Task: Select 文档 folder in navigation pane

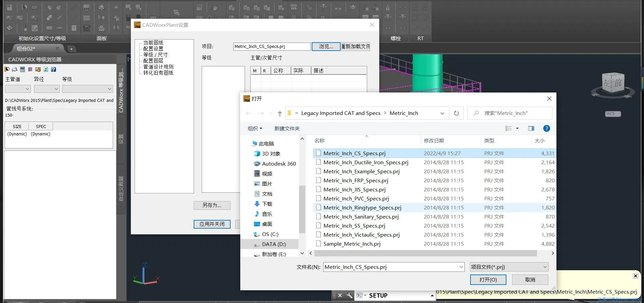Action: click(263, 194)
